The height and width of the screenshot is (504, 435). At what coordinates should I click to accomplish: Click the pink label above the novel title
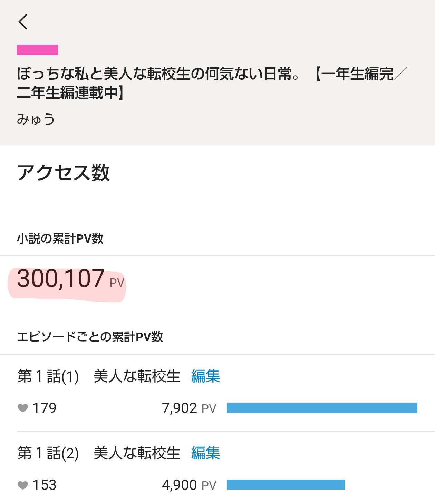37,50
